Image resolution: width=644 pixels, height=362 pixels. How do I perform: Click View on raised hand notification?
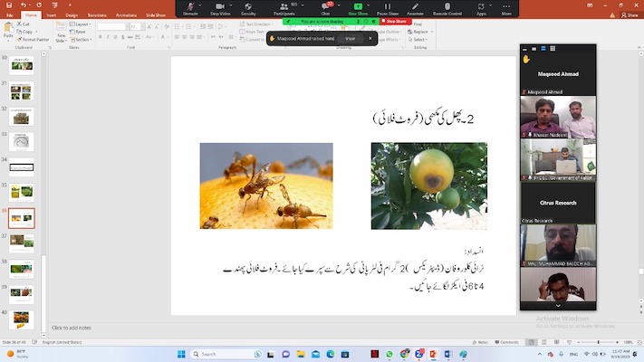click(x=348, y=38)
